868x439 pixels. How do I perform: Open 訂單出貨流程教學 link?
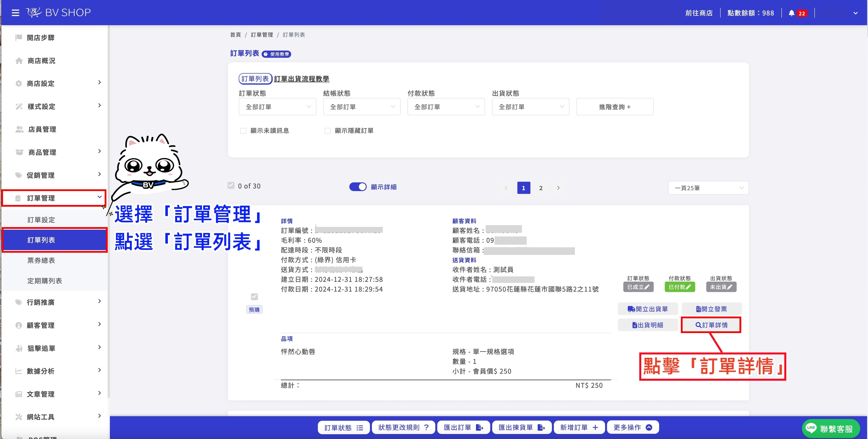[302, 79]
